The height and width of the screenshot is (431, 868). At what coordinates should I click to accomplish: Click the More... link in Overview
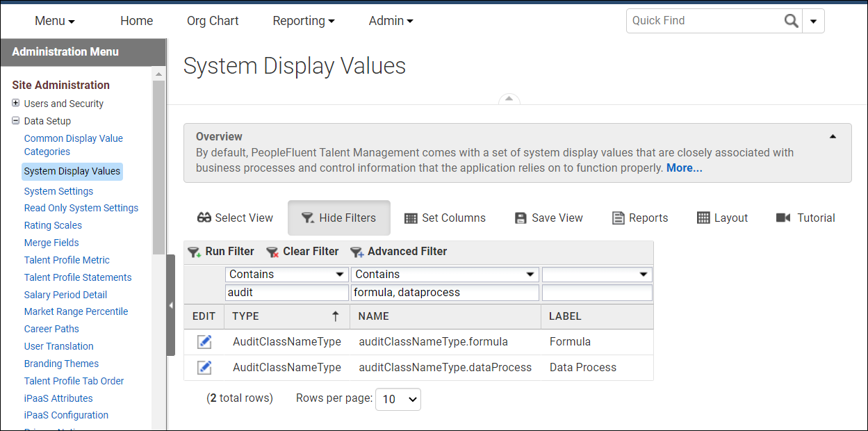[x=684, y=168]
